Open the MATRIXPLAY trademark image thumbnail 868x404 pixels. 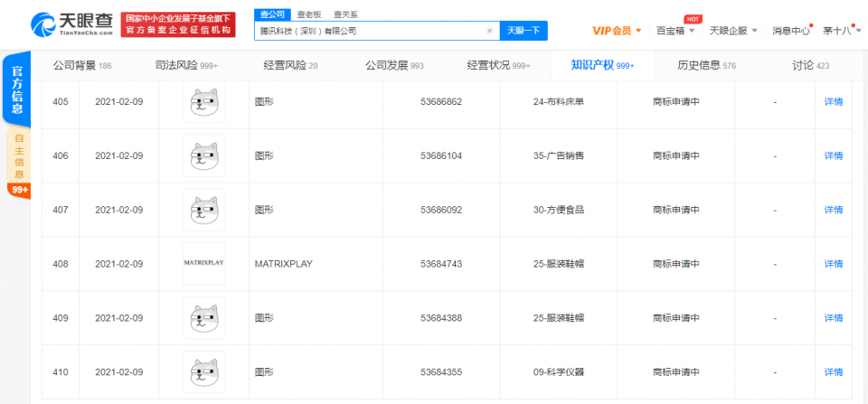(204, 263)
